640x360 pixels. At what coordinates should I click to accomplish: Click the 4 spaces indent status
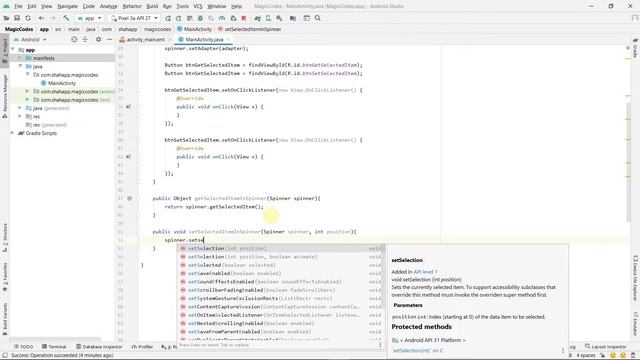click(586, 356)
